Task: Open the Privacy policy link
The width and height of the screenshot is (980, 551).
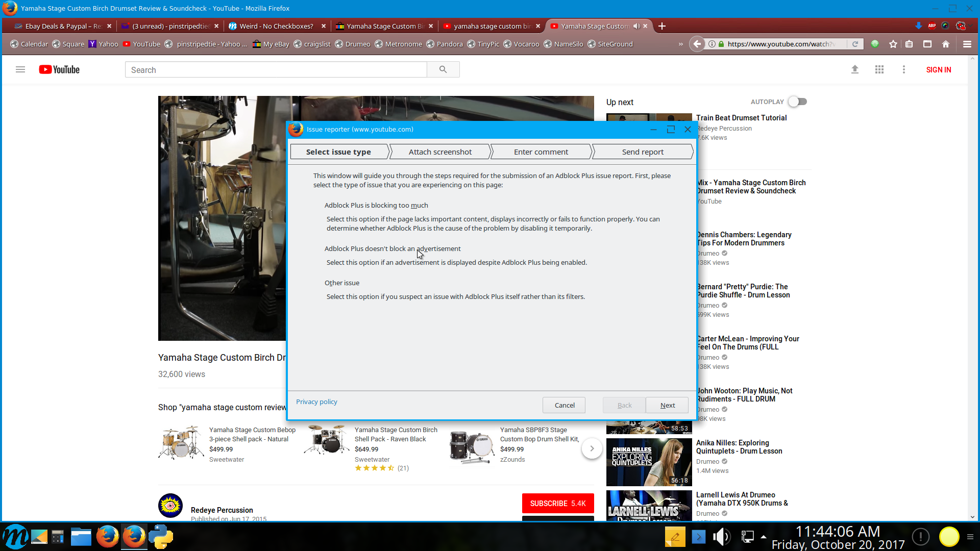Action: (316, 402)
